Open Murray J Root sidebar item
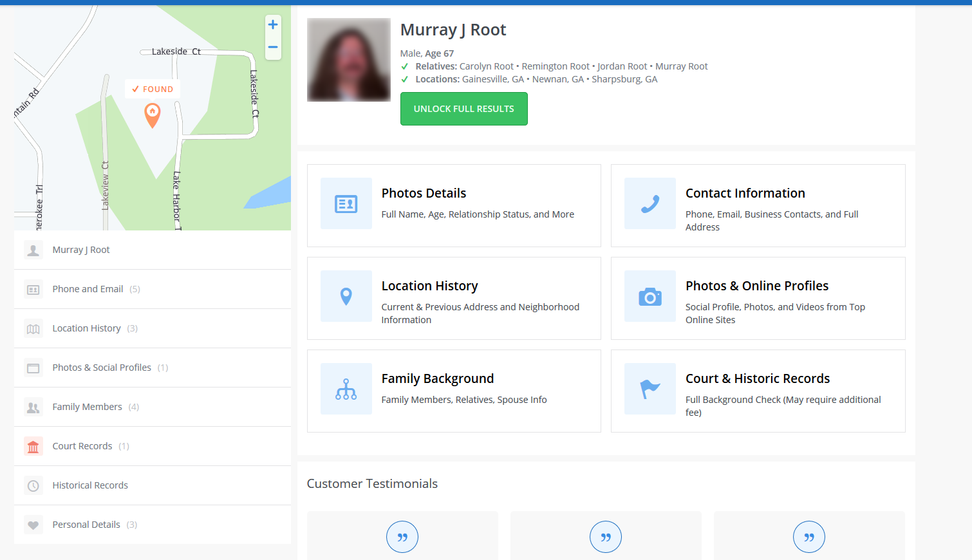 (x=153, y=250)
